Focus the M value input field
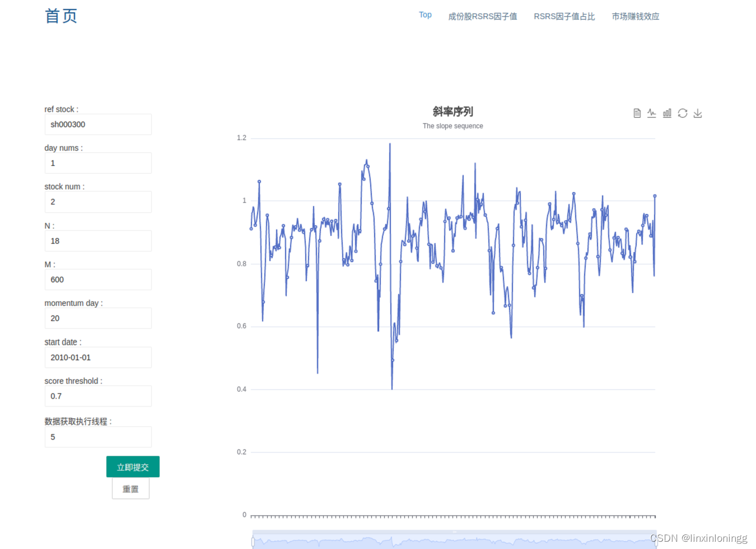This screenshot has height=549, width=756. (98, 280)
